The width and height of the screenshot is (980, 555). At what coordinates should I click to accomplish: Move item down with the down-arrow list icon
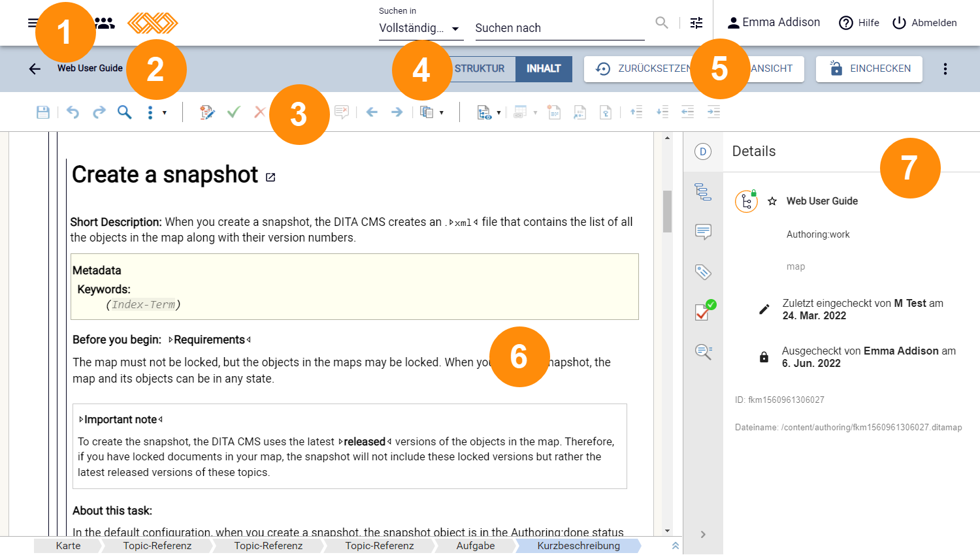coord(662,112)
